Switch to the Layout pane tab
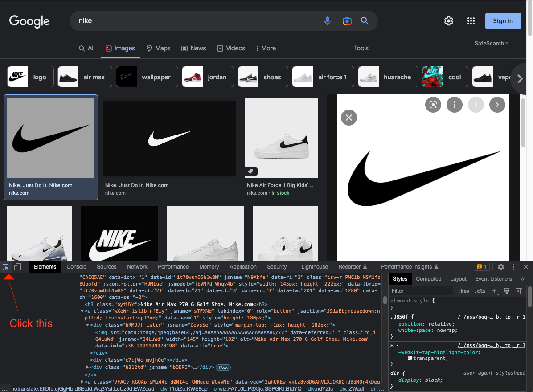Viewport: 533px width, 392px height. click(x=458, y=279)
